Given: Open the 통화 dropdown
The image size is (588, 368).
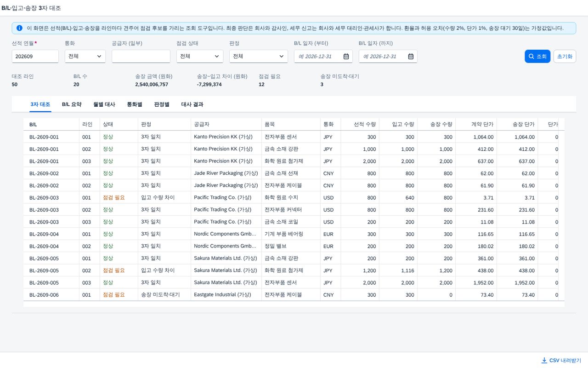Looking at the screenshot, I should click(x=85, y=57).
